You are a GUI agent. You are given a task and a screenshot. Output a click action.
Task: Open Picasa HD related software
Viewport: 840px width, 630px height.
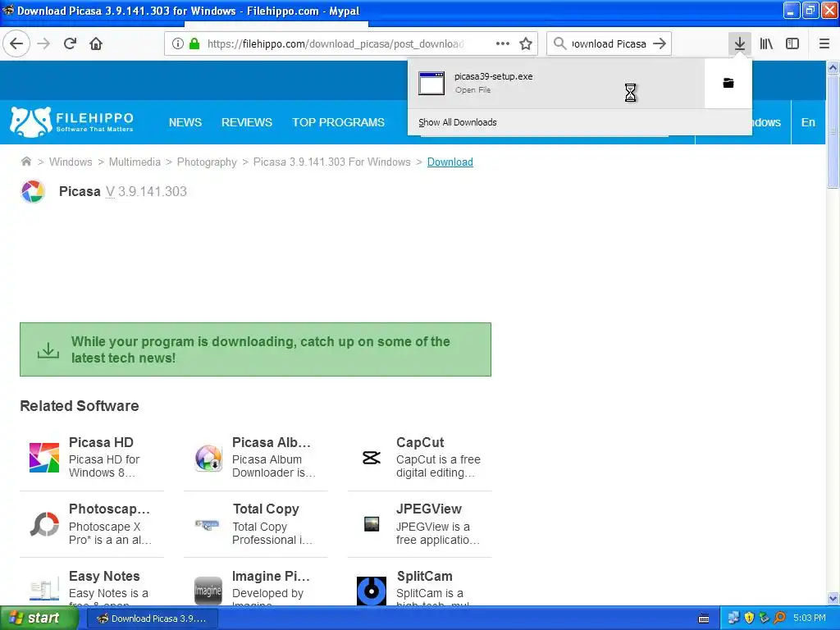coord(101,442)
